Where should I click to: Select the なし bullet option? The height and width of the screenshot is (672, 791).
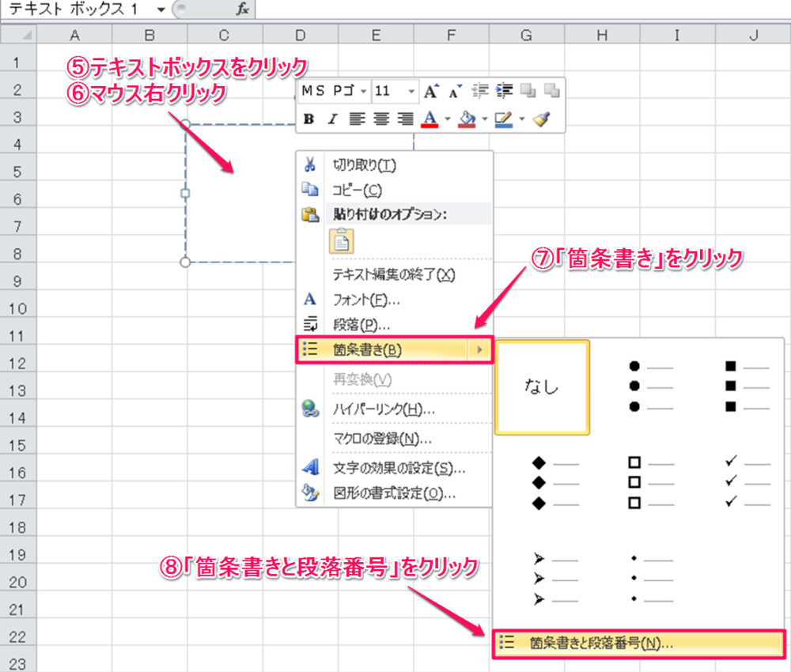coord(541,387)
